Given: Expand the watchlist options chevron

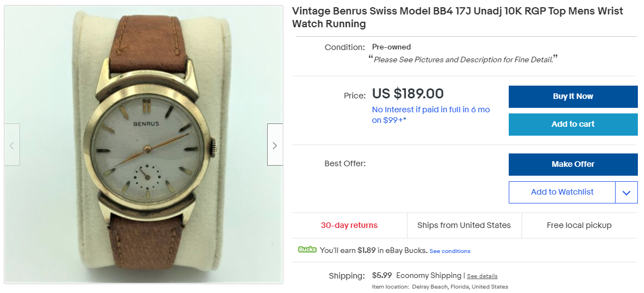Looking at the screenshot, I should [x=626, y=192].
